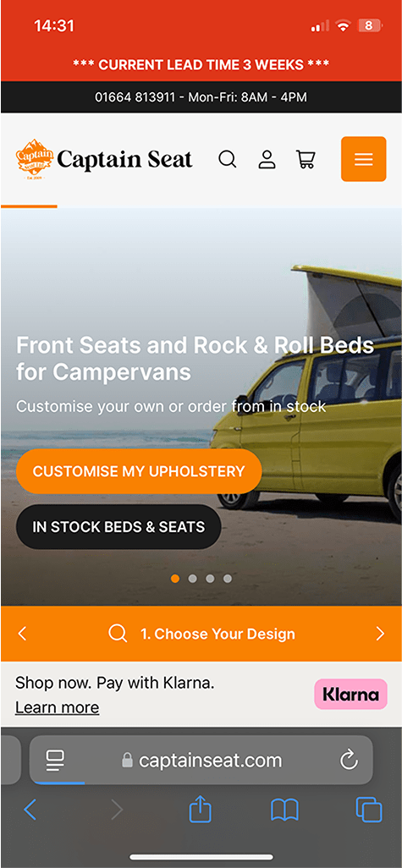Open the user account icon
The image size is (402, 868).
(x=267, y=159)
